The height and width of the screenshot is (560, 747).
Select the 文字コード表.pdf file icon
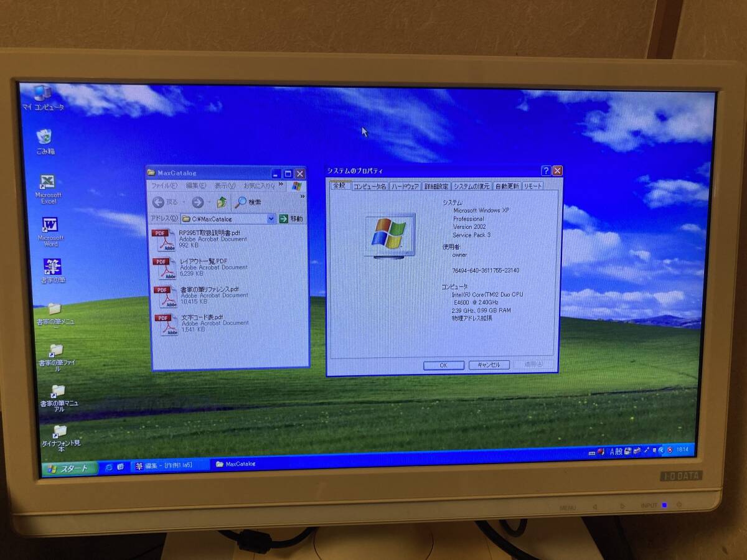166,324
